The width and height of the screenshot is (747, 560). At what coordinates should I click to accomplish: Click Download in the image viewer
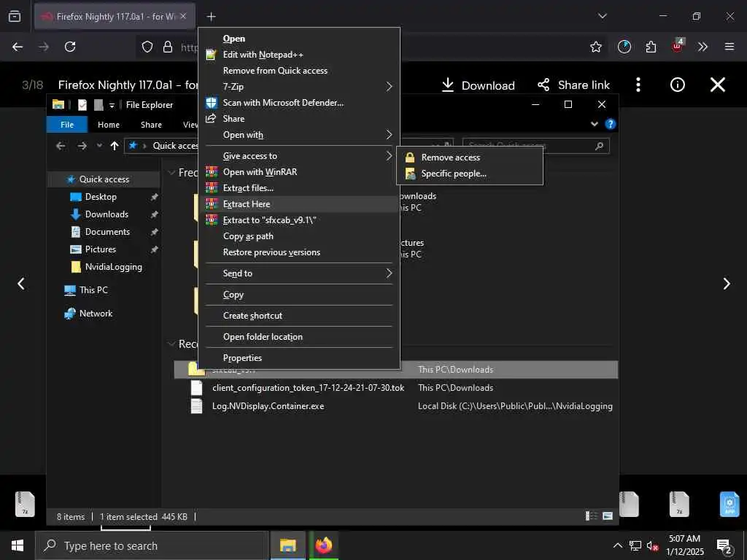pos(478,85)
